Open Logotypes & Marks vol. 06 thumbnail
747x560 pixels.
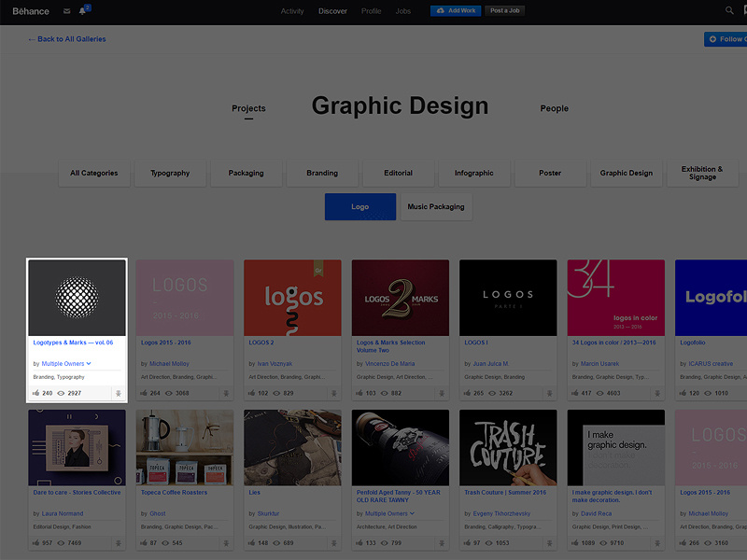coord(77,298)
